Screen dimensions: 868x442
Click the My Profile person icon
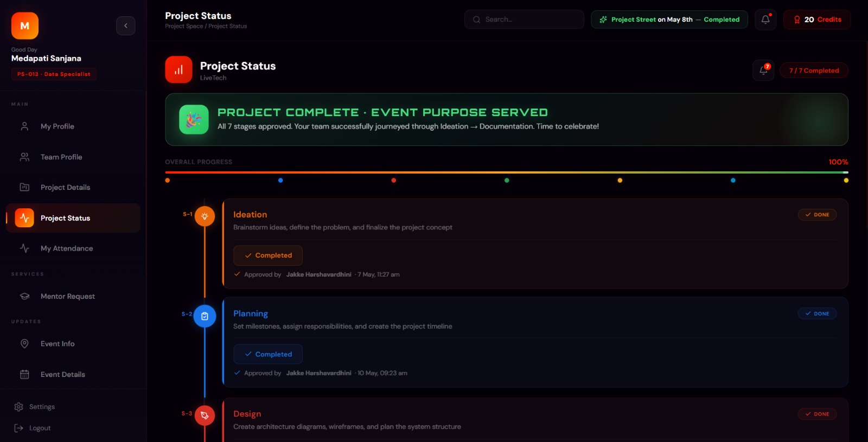(24, 126)
